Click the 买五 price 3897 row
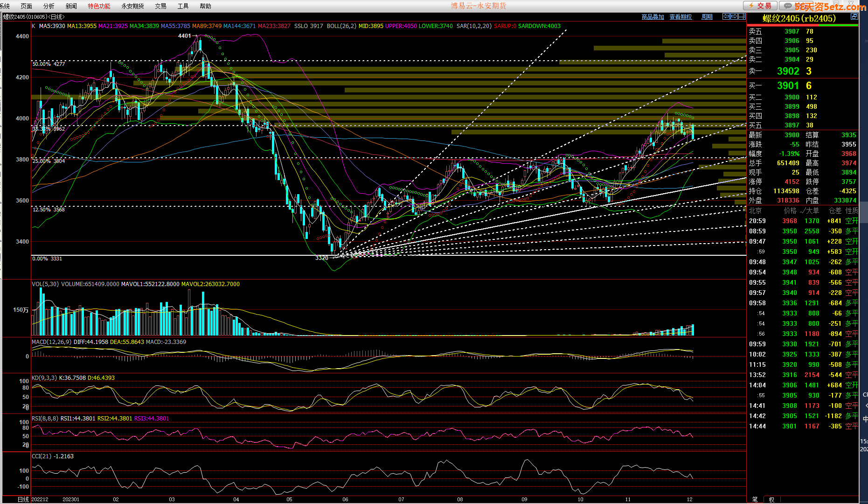868x504 pixels. click(802, 125)
